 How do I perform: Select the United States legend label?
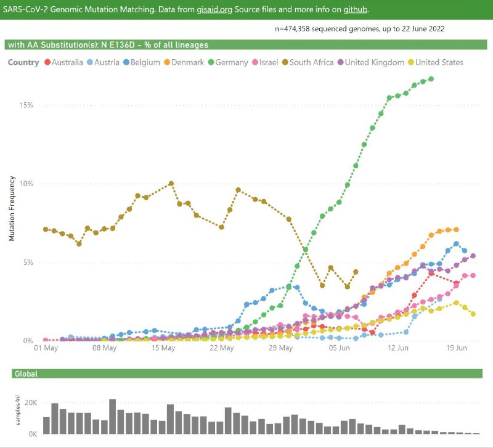[439, 62]
